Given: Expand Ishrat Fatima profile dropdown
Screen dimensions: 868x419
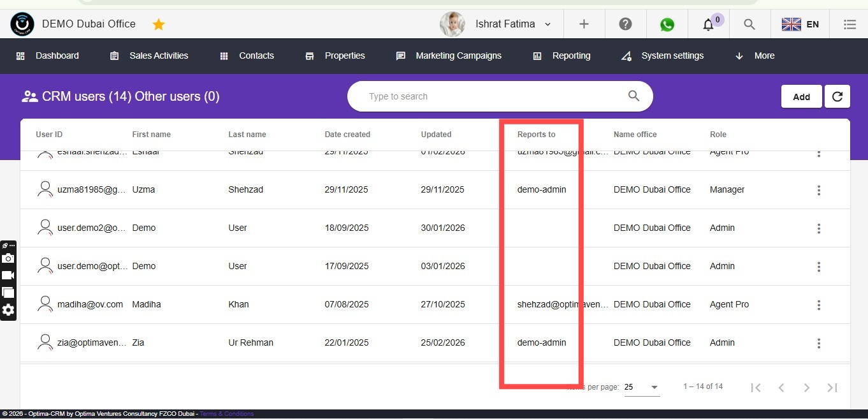Looking at the screenshot, I should 547,24.
